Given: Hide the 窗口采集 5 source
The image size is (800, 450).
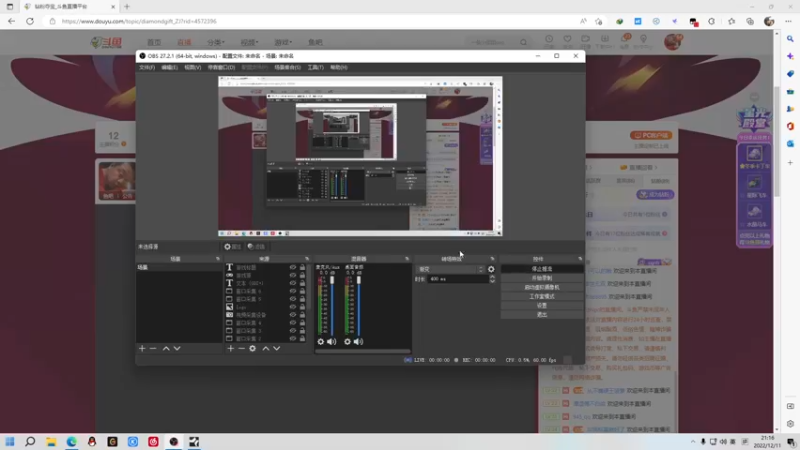Looking at the screenshot, I should pos(293,299).
